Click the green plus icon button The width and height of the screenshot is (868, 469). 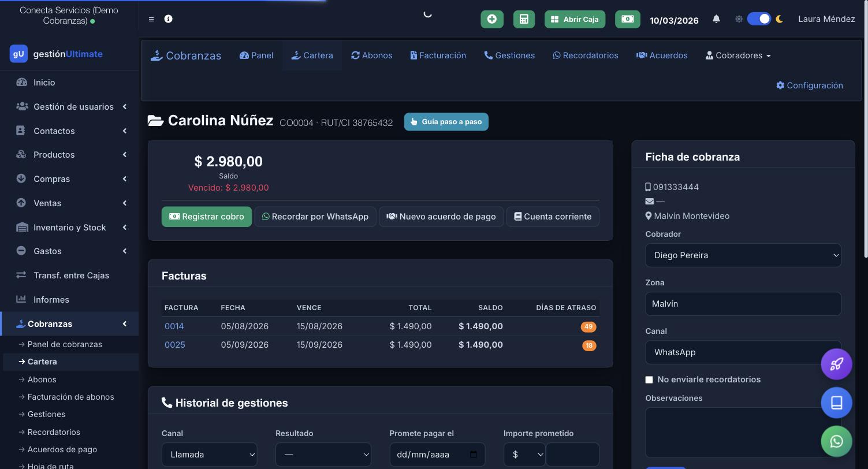(x=492, y=19)
